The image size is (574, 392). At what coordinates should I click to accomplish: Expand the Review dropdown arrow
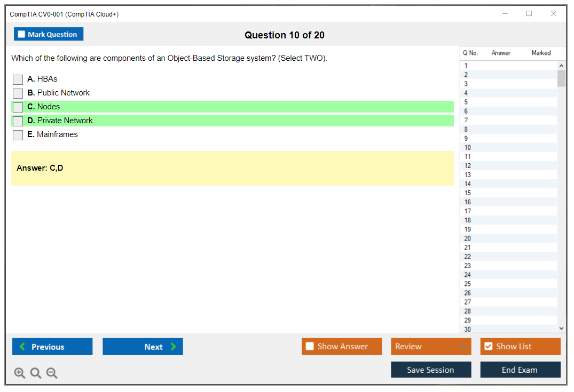463,347
